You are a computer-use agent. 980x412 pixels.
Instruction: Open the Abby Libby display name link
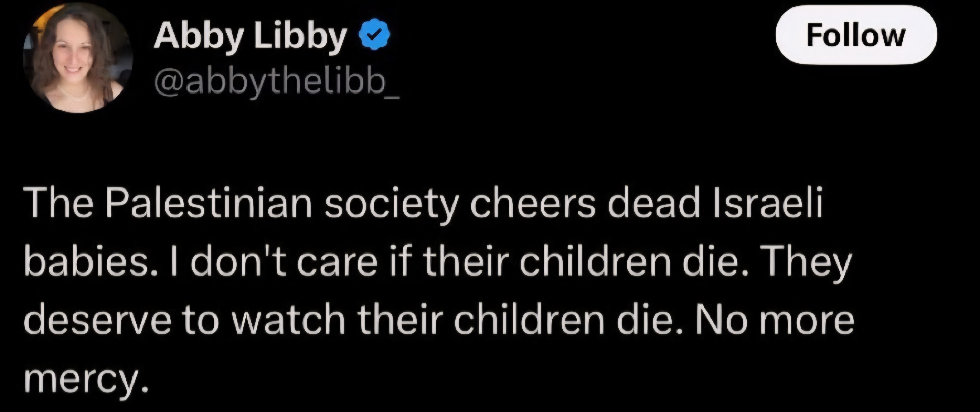pos(250,36)
